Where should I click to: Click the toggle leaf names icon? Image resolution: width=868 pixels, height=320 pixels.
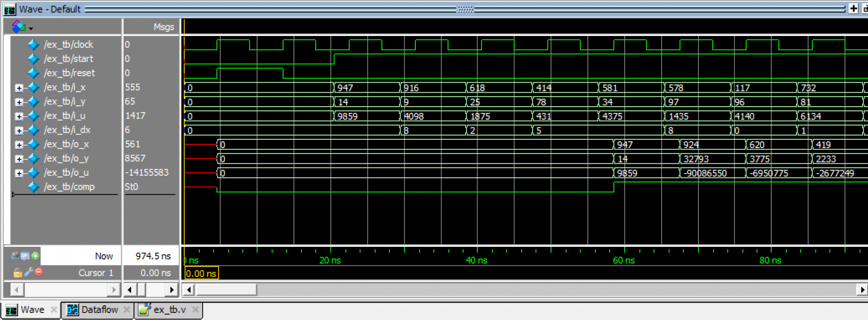point(15,256)
